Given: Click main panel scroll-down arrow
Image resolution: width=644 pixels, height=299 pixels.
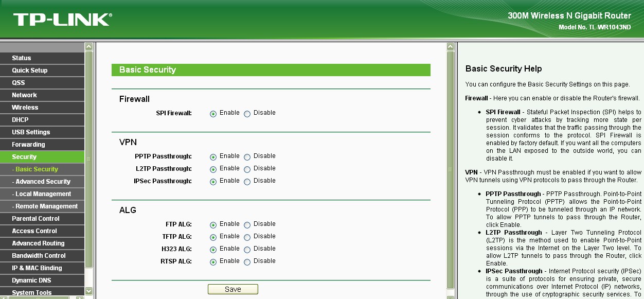Looking at the screenshot, I should [451, 291].
